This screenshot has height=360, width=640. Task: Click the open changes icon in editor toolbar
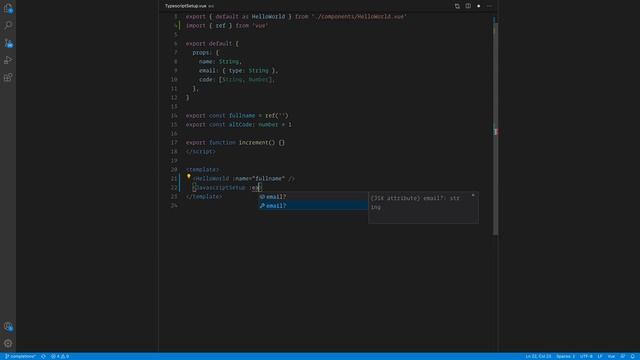click(x=457, y=6)
